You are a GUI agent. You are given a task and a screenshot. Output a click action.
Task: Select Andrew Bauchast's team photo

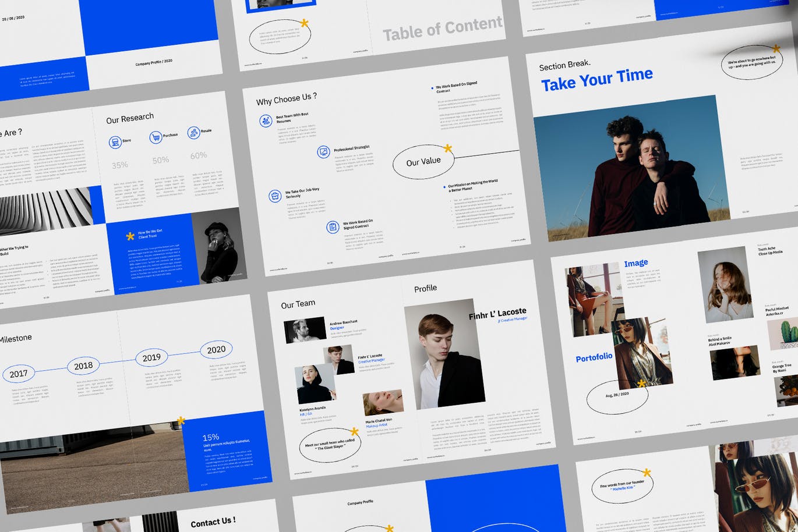(x=305, y=330)
